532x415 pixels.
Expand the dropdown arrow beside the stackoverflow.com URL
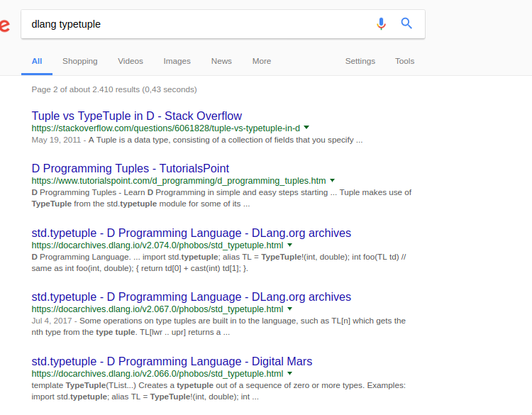[x=306, y=128]
